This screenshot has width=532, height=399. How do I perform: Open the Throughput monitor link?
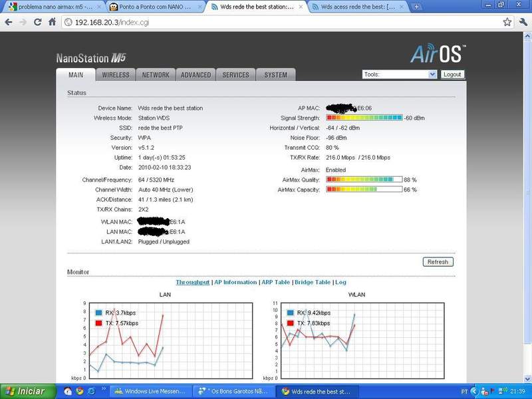pyautogui.click(x=192, y=282)
